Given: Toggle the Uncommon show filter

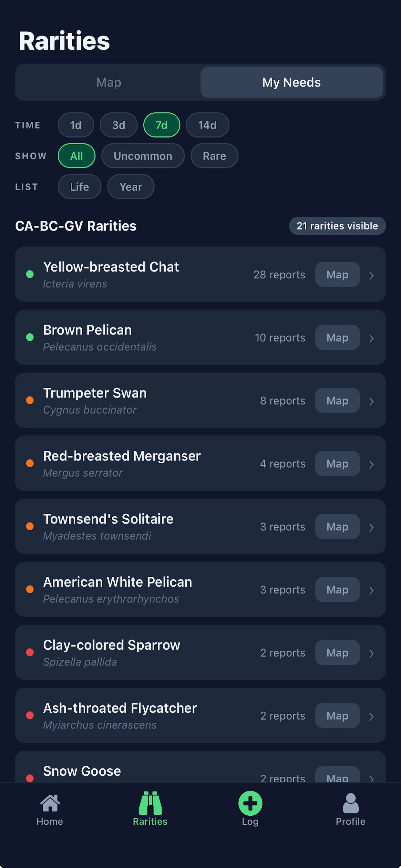Looking at the screenshot, I should pos(143,156).
